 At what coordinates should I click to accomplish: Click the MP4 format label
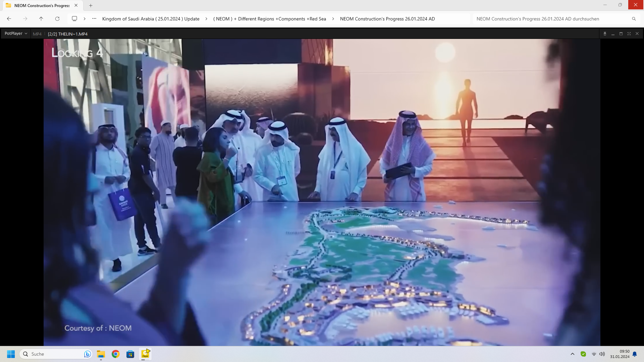click(x=37, y=34)
